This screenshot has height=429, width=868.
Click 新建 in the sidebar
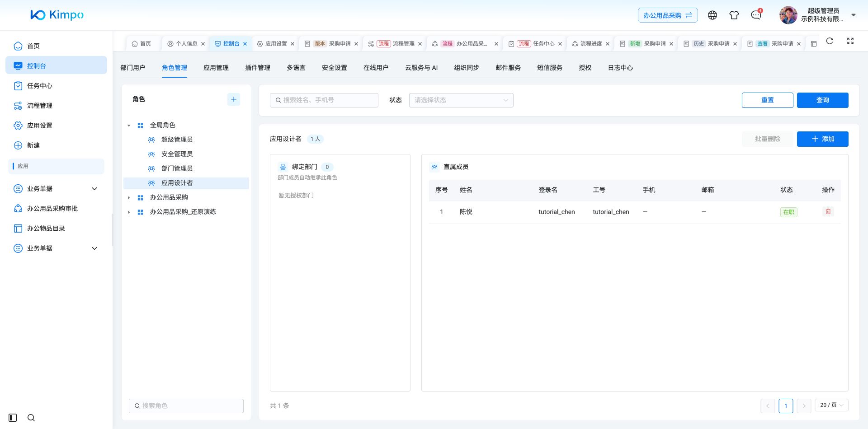click(x=56, y=145)
